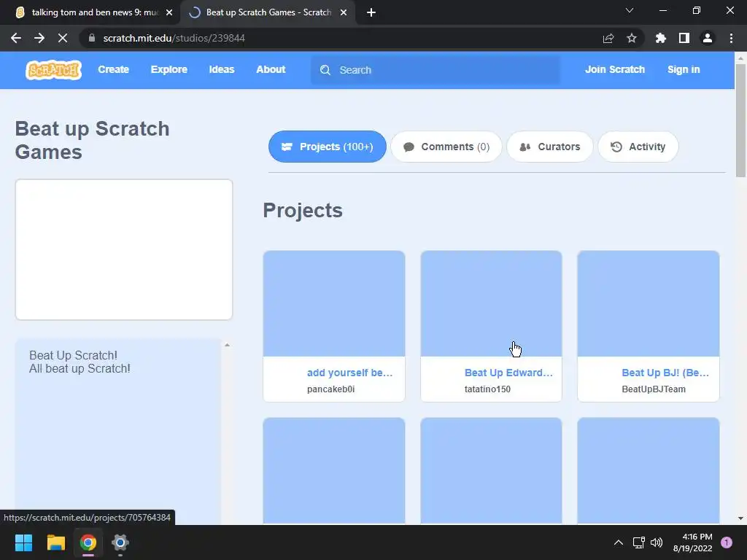Open author BeatUpBJTeam's profile
Screen dimensions: 747x560
pos(654,389)
